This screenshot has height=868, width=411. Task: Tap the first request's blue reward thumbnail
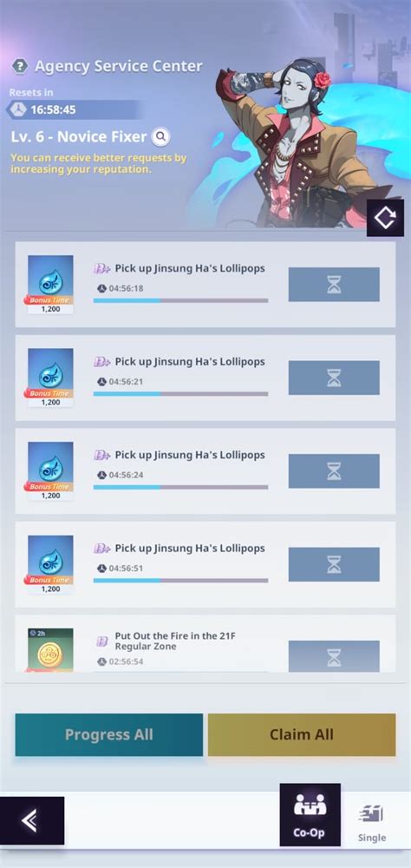coord(50,285)
